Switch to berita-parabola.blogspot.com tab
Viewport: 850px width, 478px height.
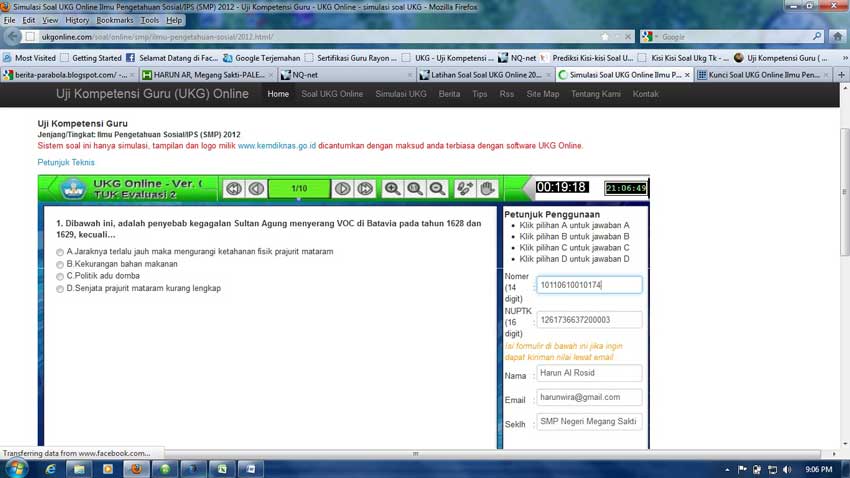[x=69, y=75]
